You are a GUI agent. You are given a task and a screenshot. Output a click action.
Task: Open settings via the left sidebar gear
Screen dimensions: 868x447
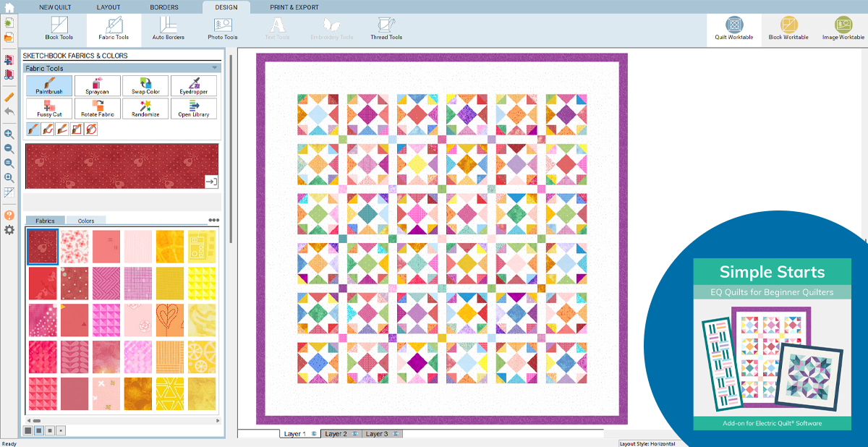coord(9,230)
